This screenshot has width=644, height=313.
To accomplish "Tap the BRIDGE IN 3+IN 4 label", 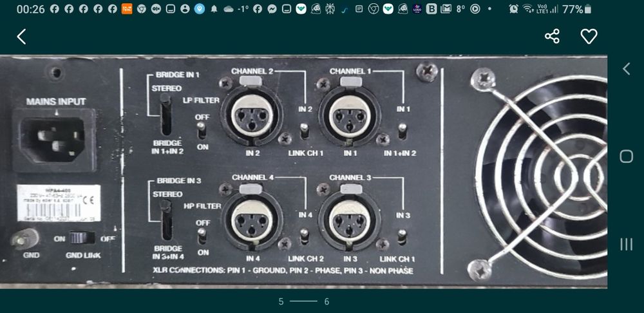I will 168,252.
